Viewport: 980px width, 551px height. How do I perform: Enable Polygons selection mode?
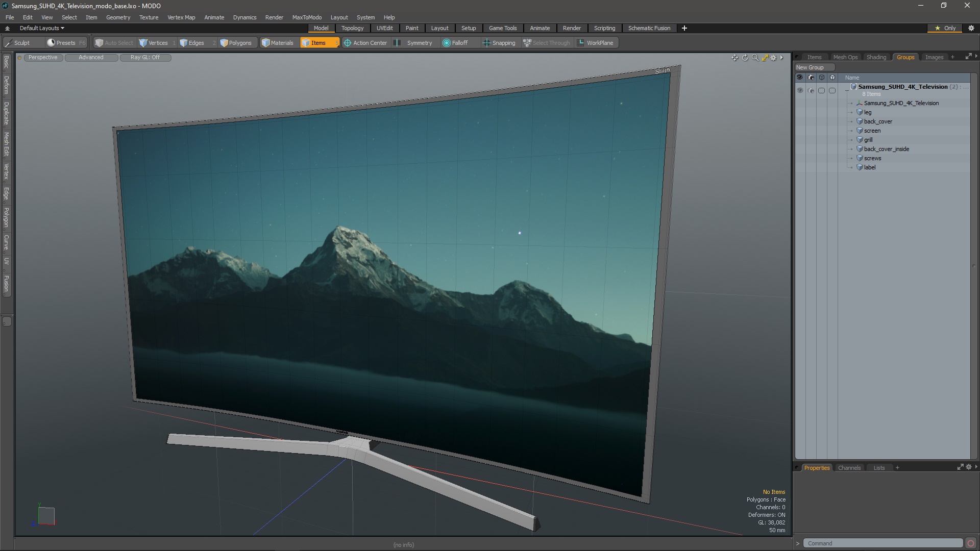[x=236, y=43]
